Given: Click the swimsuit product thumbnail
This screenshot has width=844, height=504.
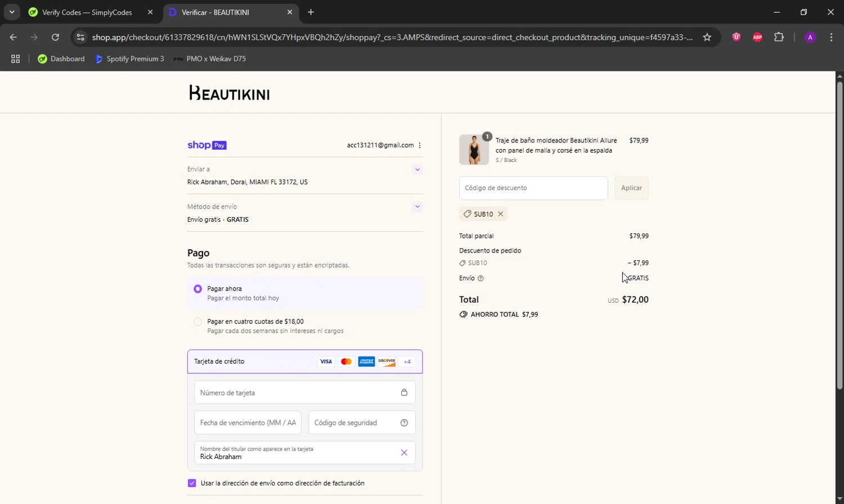Looking at the screenshot, I should (x=474, y=150).
